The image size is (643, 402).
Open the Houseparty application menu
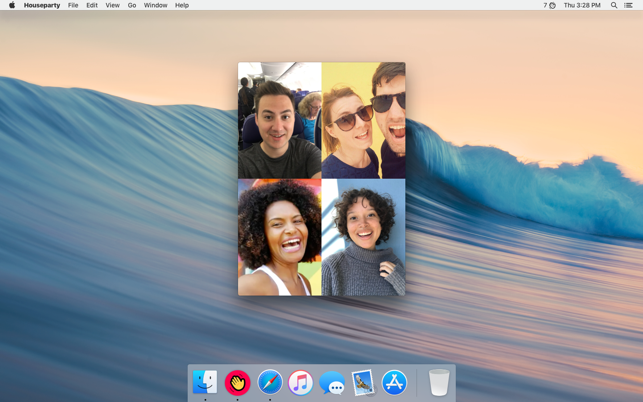[x=42, y=5]
